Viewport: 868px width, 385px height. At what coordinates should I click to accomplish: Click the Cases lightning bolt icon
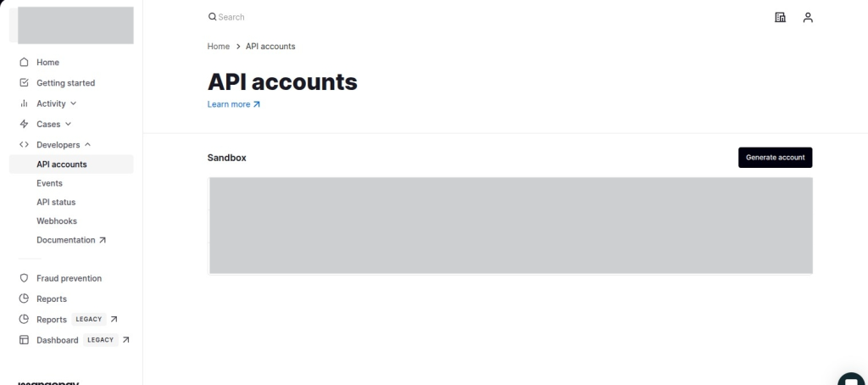24,125
